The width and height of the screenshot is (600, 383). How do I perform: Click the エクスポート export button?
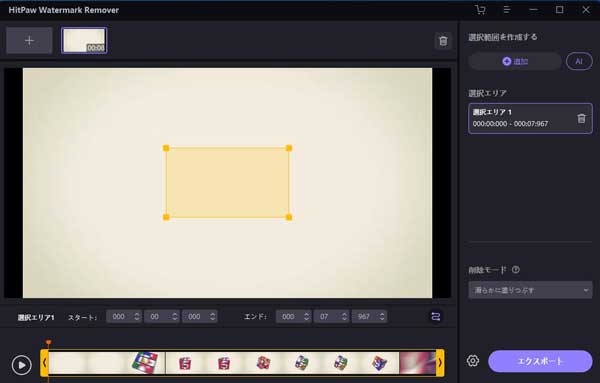[x=540, y=361]
